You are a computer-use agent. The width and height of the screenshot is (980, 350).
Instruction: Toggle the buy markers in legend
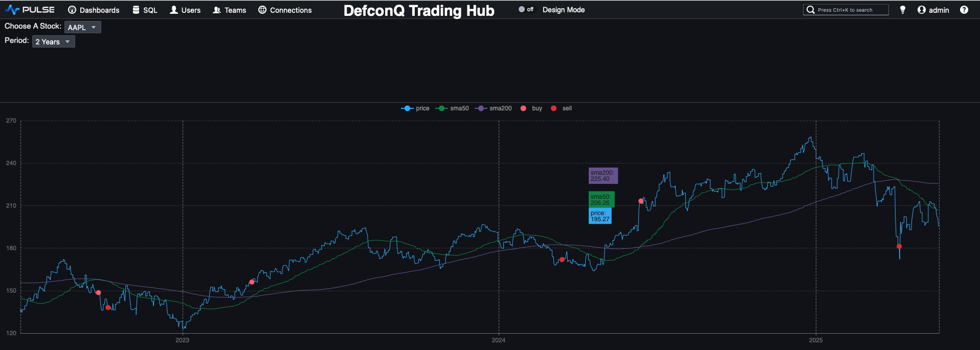(x=531, y=108)
